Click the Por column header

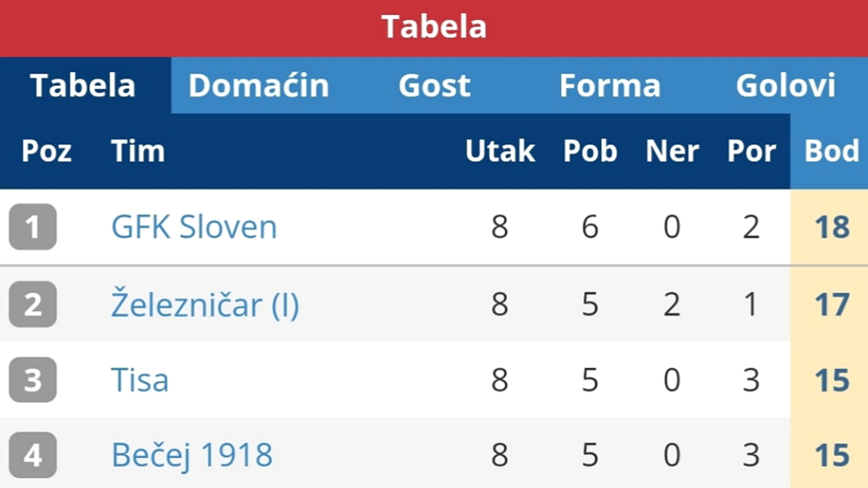[751, 151]
